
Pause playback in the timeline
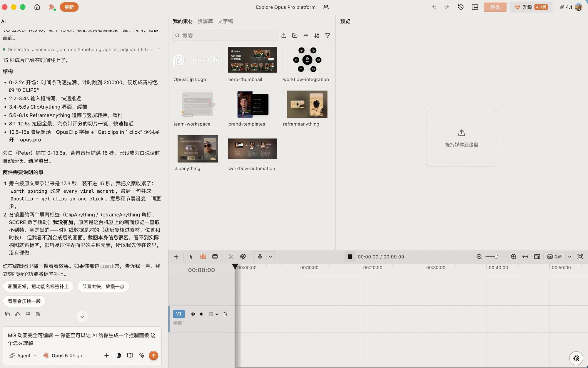(x=350, y=257)
